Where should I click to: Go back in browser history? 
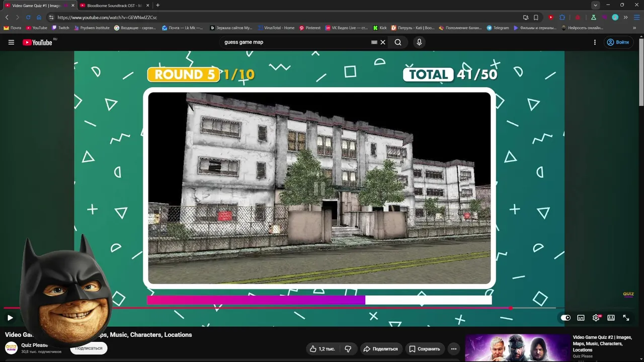(x=7, y=17)
